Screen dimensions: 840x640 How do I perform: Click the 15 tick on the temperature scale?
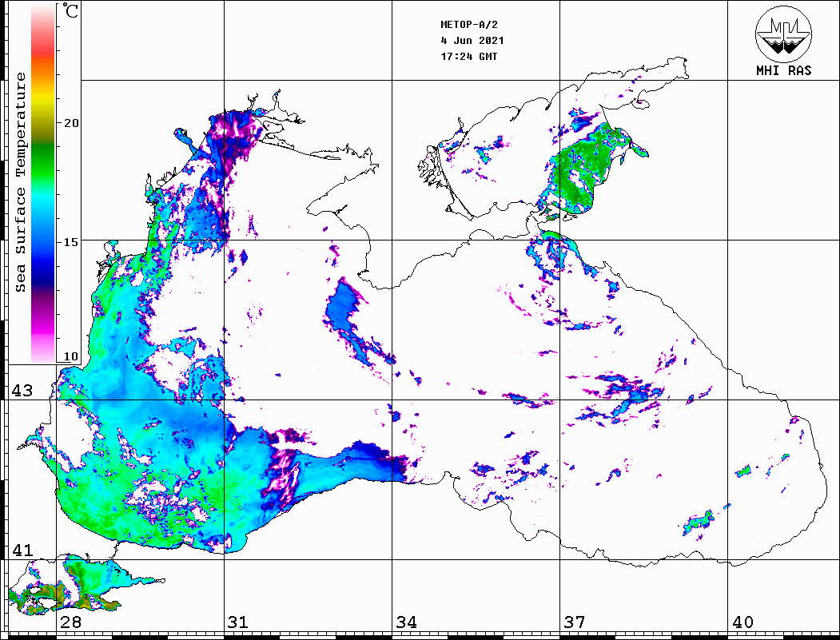[71, 242]
